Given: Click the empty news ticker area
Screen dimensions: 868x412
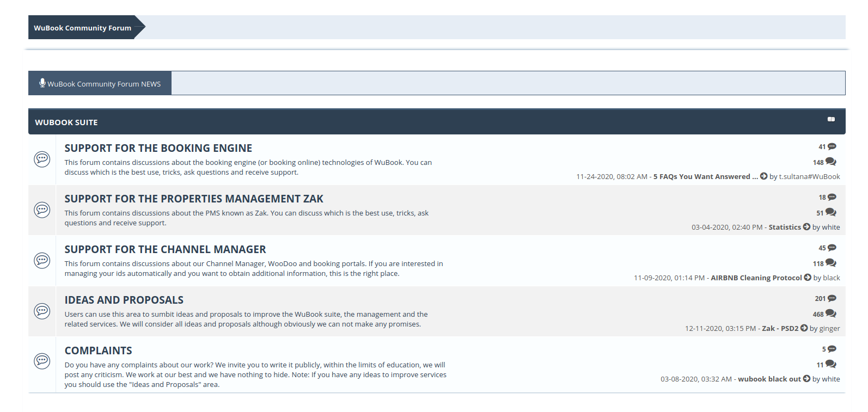Looking at the screenshot, I should click(x=508, y=83).
